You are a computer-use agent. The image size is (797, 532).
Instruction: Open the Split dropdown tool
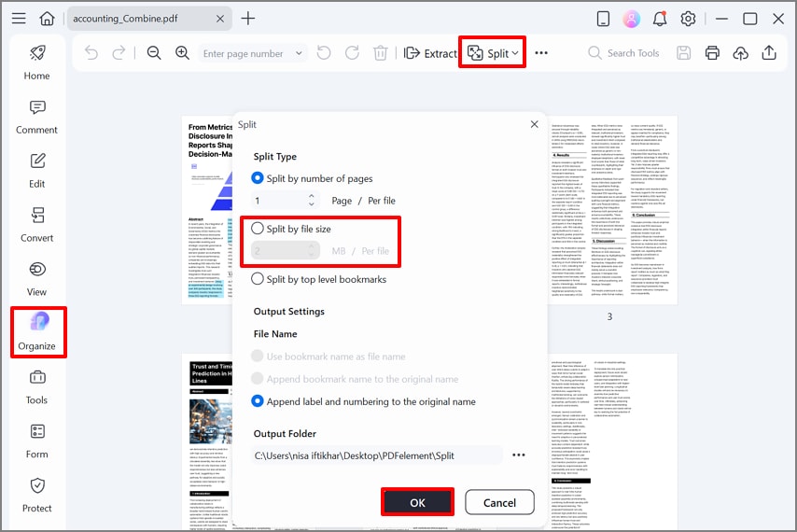(x=493, y=53)
